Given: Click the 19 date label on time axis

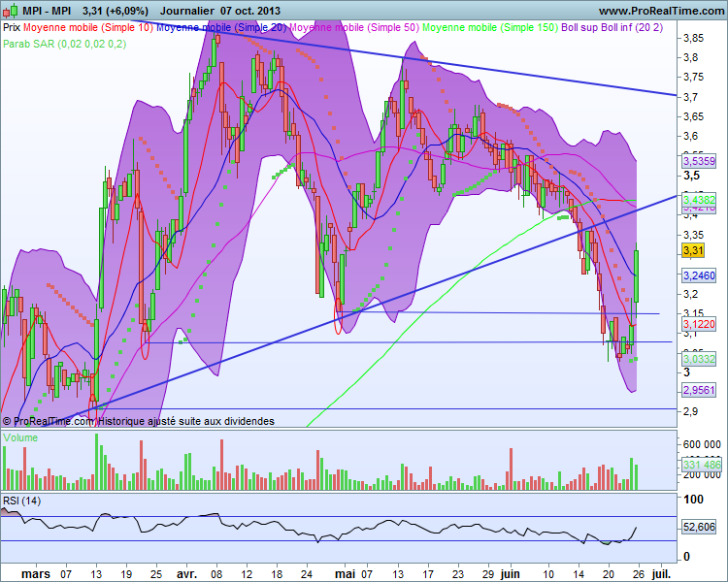Looking at the screenshot, I should (126, 574).
